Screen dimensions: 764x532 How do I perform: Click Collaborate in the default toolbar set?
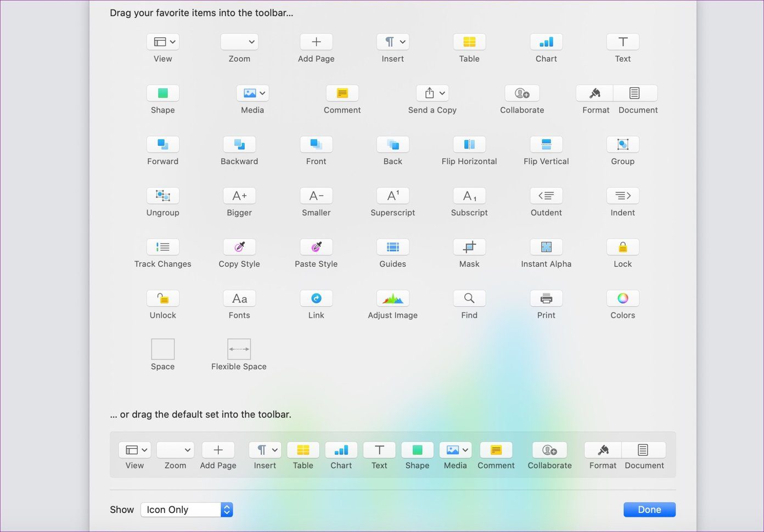click(x=550, y=450)
